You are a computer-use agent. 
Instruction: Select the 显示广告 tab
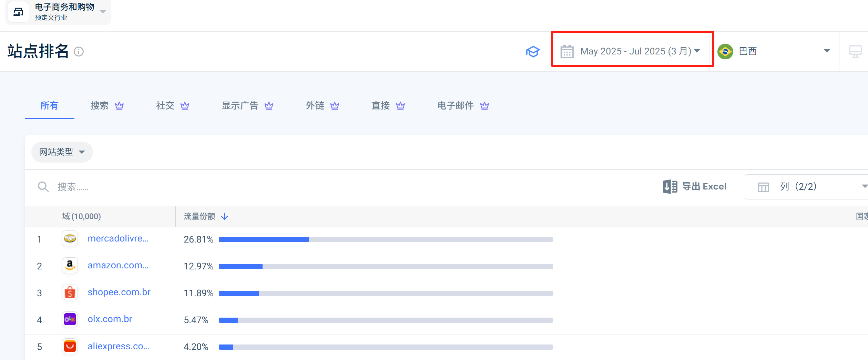pyautogui.click(x=247, y=105)
